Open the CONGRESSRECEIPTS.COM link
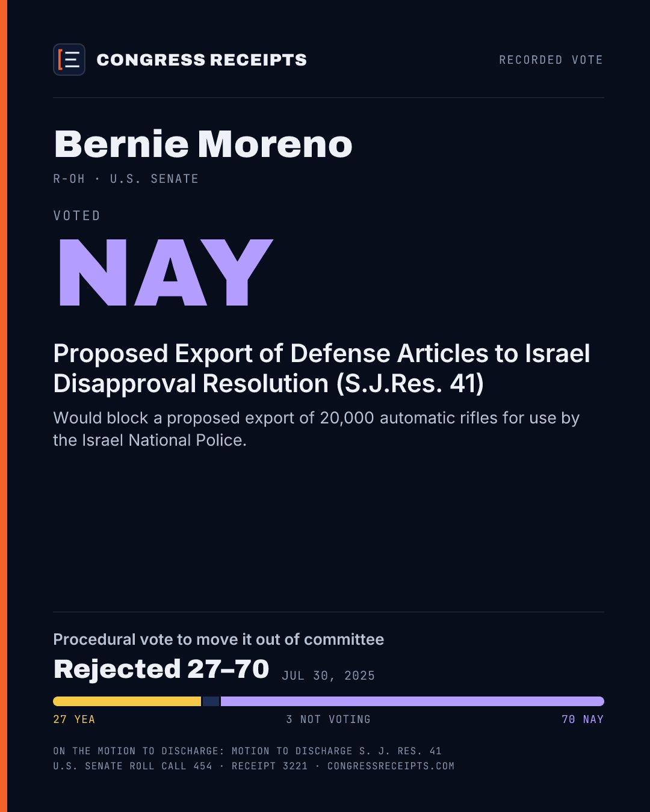 391,766
